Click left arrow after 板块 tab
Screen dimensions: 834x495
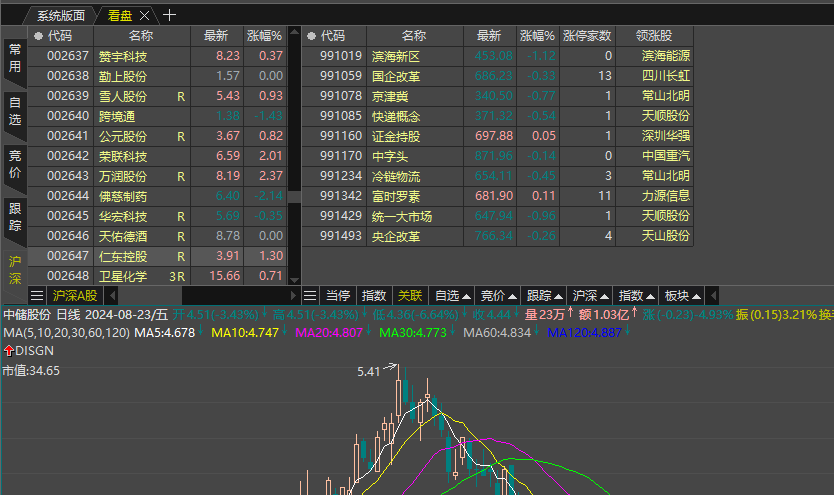click(x=714, y=296)
